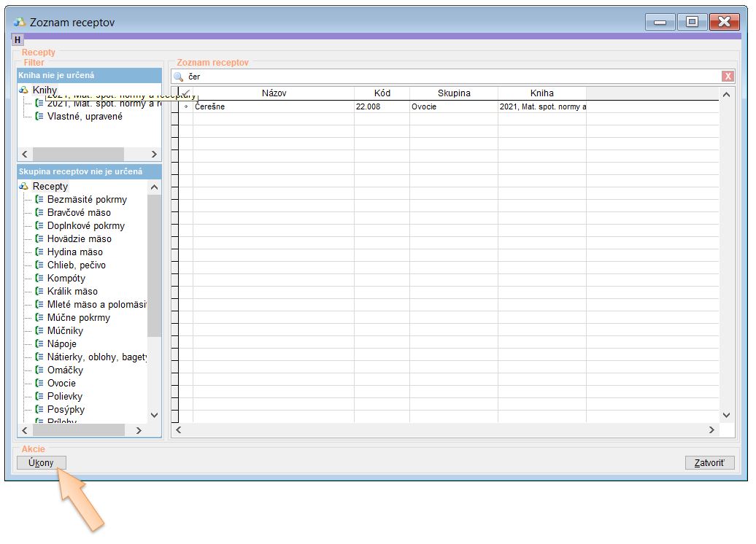Screen dimensions: 756x544
Task: Select the Nápoje recipe group
Action: click(x=62, y=344)
